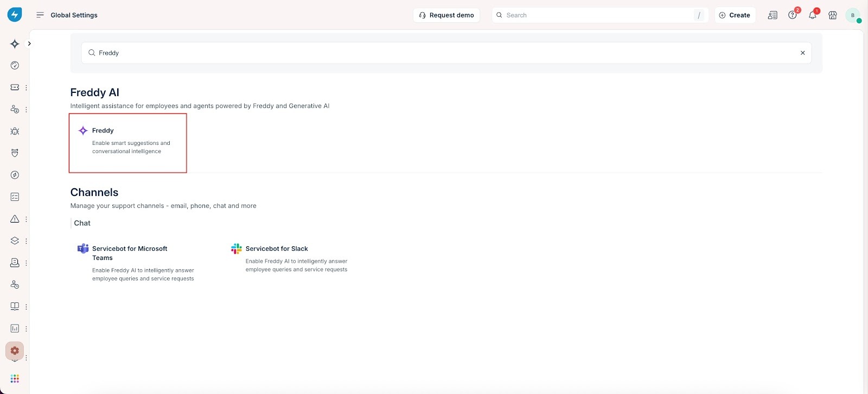The height and width of the screenshot is (394, 868).
Task: Open the admin gear icon in sidebar
Action: (15, 351)
